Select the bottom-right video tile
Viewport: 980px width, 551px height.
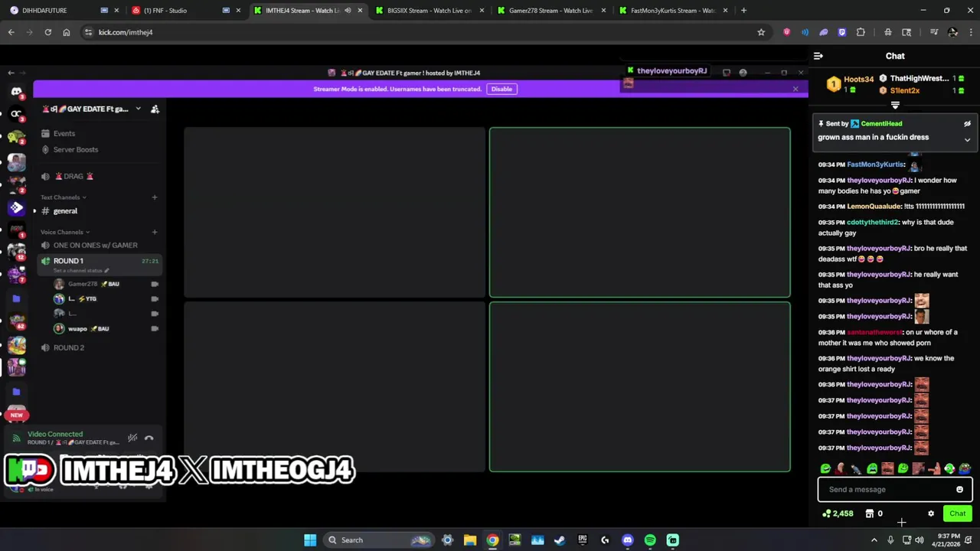point(640,387)
